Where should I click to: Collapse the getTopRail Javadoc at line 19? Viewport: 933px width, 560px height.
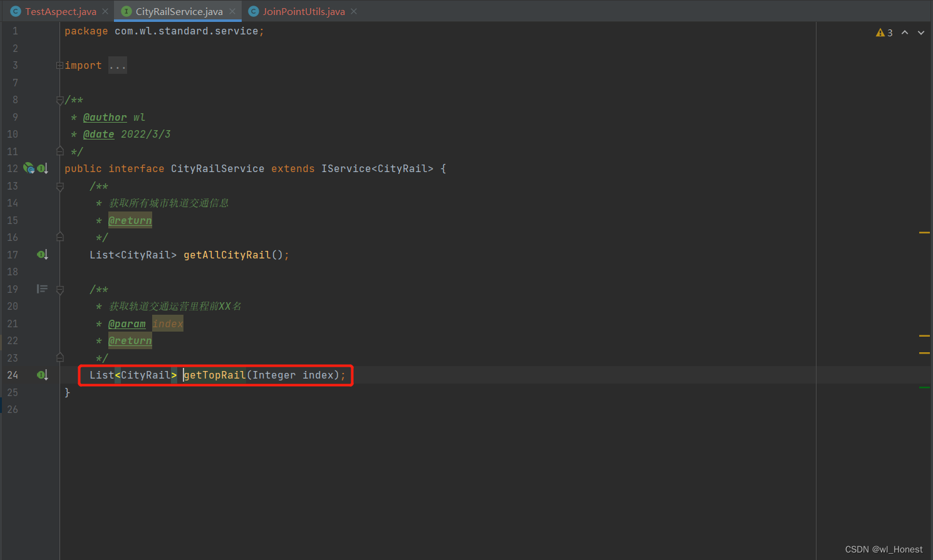(x=60, y=290)
